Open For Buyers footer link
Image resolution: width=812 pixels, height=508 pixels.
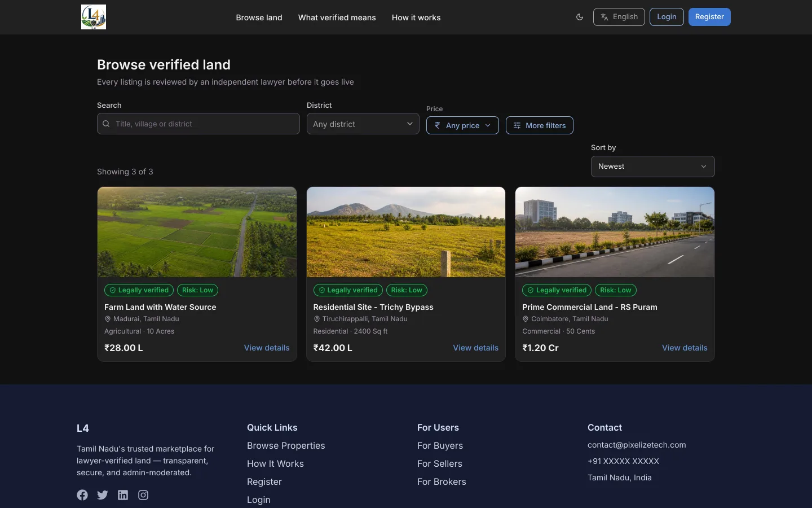(x=440, y=445)
